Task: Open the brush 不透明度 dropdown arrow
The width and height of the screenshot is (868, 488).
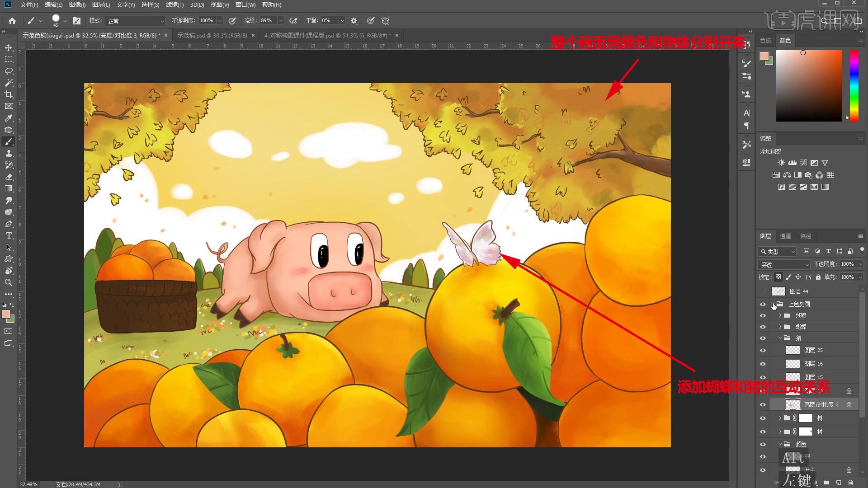Action: coord(220,21)
